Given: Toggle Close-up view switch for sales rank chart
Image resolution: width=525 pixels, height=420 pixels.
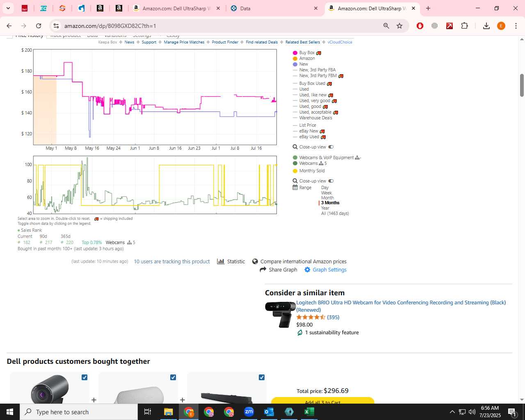Looking at the screenshot, I should 331,181.
